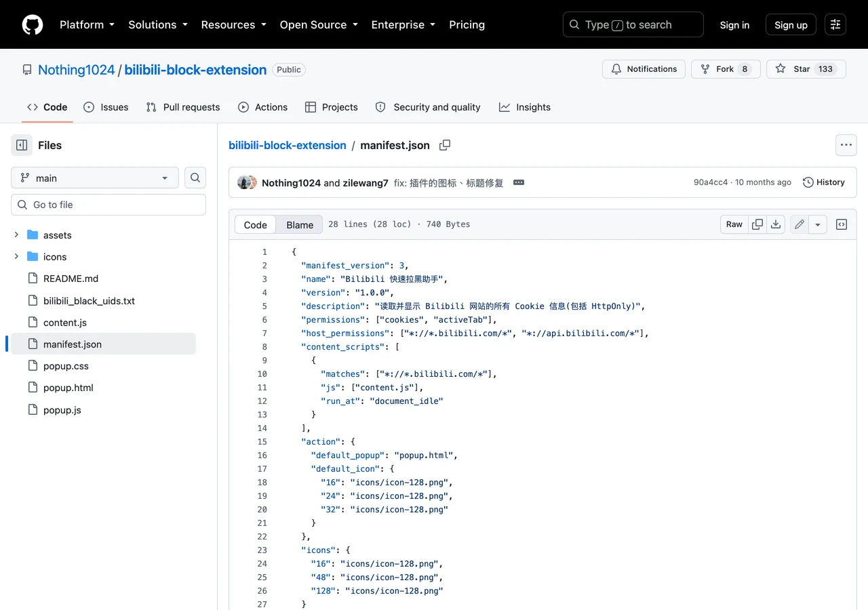Collapse the file tree sidebar panel
Viewport: 868px width, 610px height.
click(x=22, y=145)
